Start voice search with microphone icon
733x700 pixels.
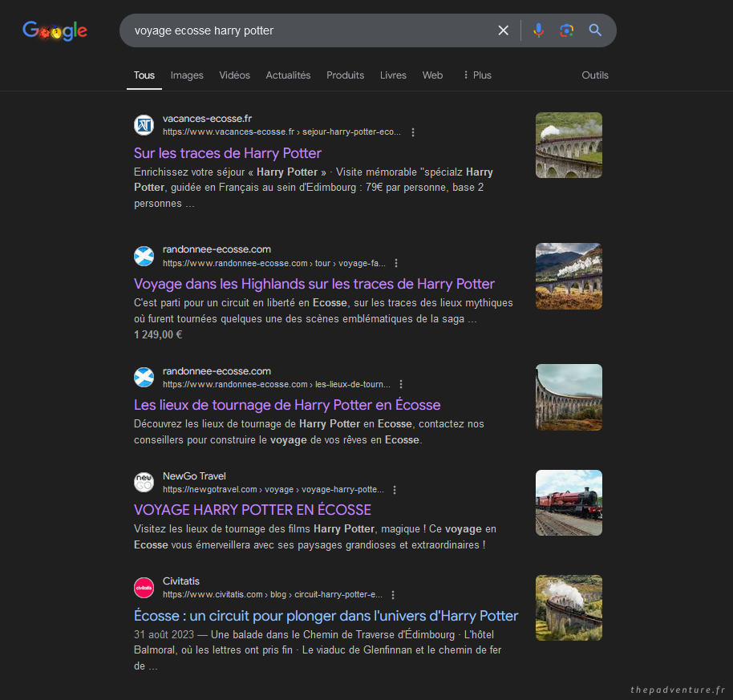coord(538,30)
